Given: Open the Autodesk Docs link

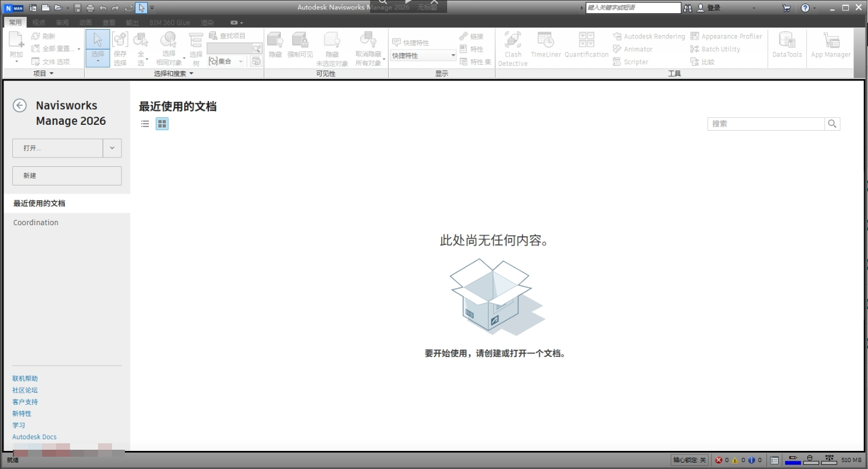Looking at the screenshot, I should [x=34, y=437].
